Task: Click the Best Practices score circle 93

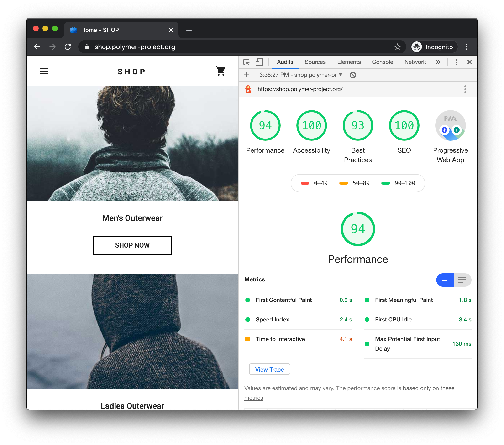Action: (x=358, y=125)
